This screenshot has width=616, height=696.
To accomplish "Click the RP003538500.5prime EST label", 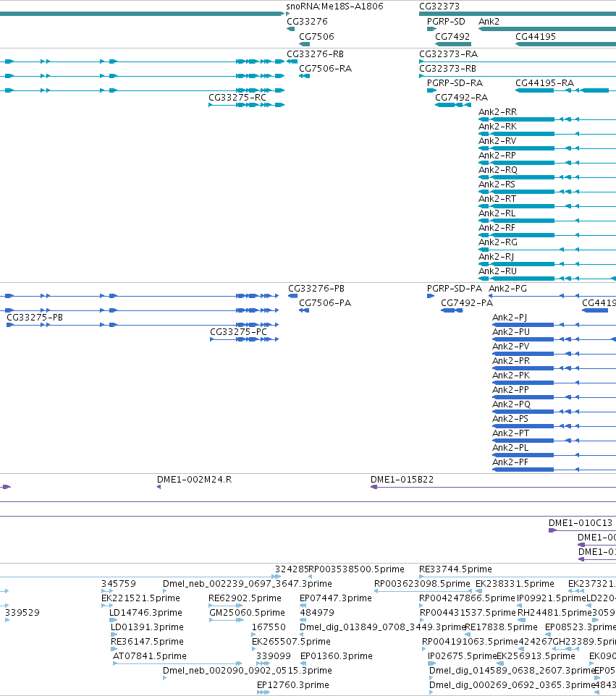I will [x=356, y=569].
